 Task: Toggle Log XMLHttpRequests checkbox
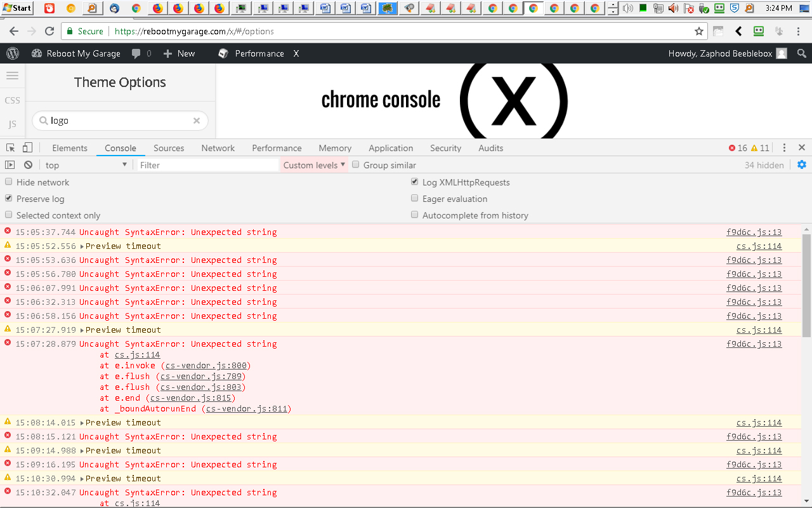(x=415, y=182)
